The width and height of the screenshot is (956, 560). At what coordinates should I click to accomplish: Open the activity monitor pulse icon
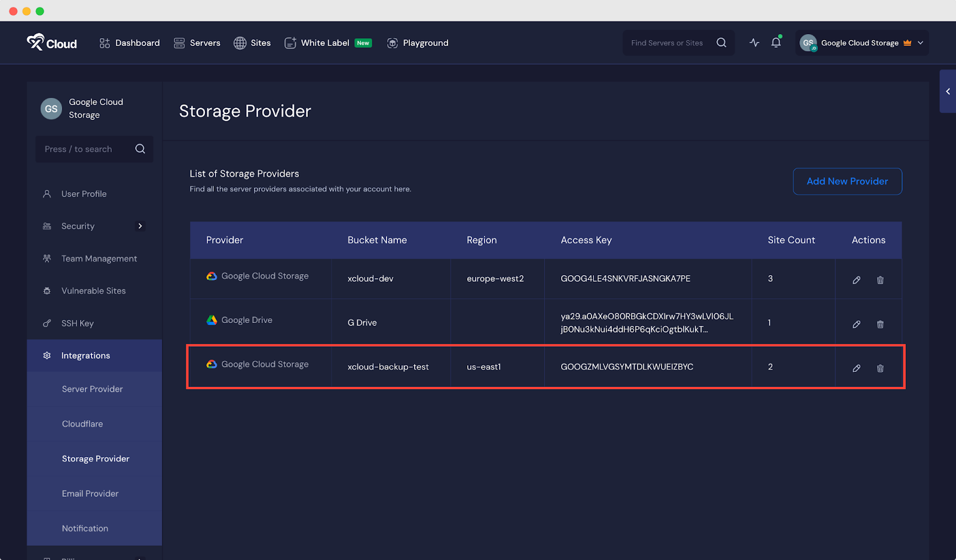(754, 42)
